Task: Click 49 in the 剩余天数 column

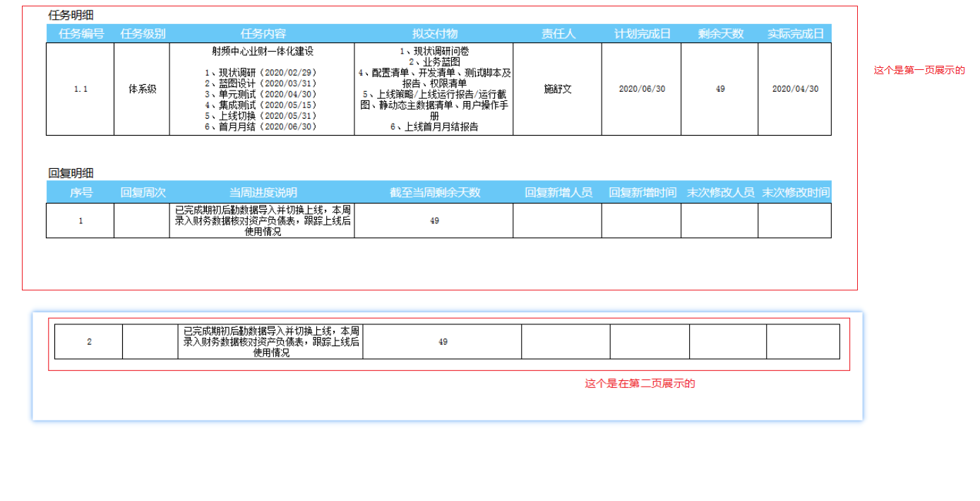Action: 720,89
